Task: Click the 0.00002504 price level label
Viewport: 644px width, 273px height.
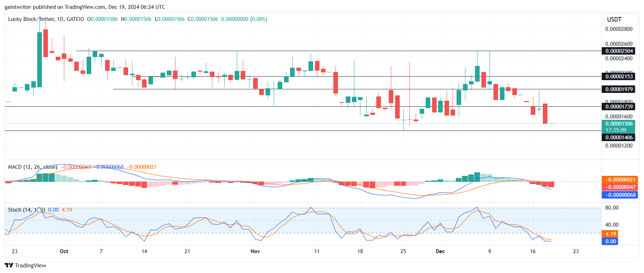Action: [x=619, y=51]
